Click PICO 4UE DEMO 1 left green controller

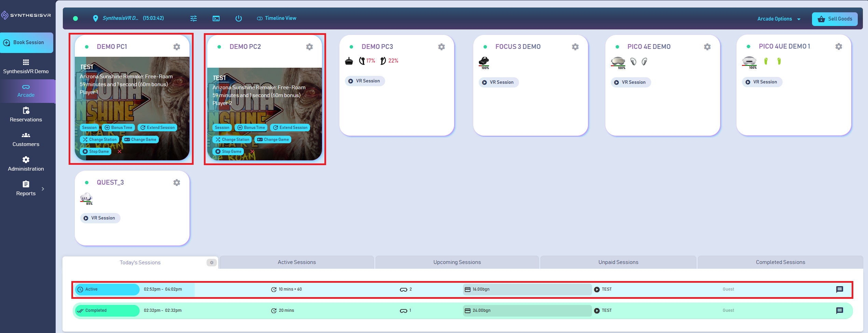pyautogui.click(x=766, y=61)
